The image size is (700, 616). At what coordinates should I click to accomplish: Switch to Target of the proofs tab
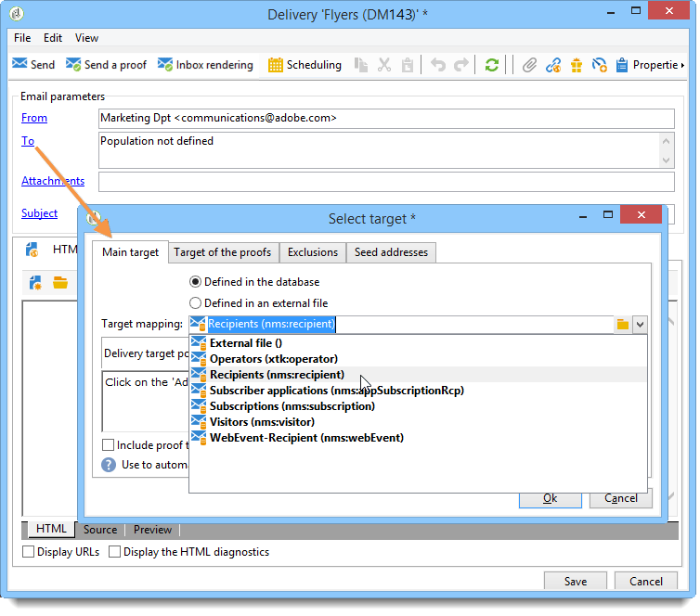[223, 252]
